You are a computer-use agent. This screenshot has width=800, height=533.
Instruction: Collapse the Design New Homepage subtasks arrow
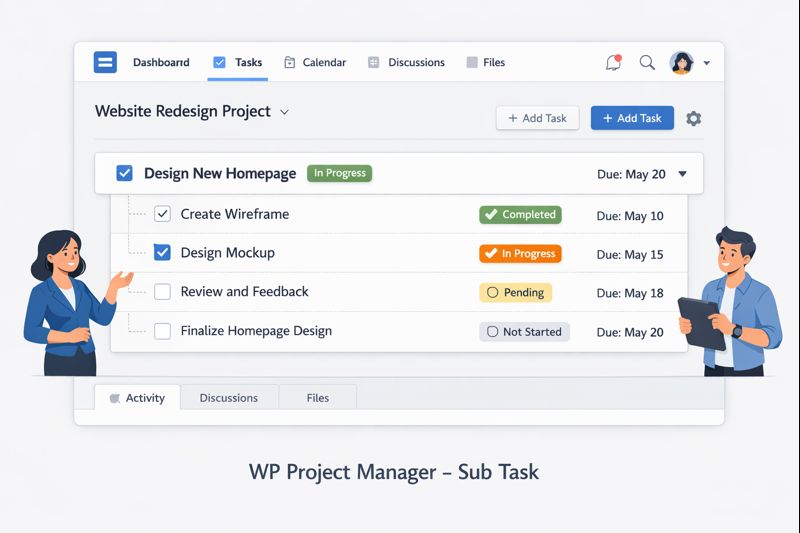[x=682, y=174]
